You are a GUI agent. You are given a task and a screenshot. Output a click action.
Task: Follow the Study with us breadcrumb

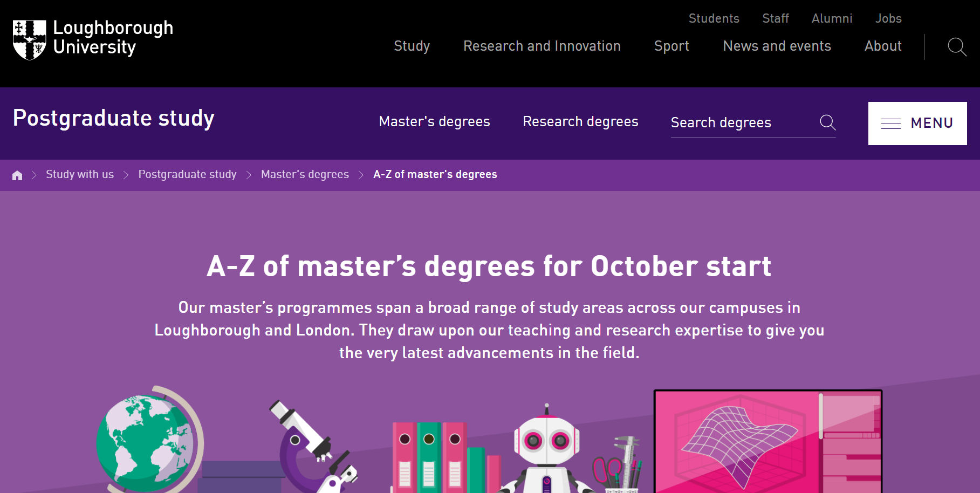[80, 175]
